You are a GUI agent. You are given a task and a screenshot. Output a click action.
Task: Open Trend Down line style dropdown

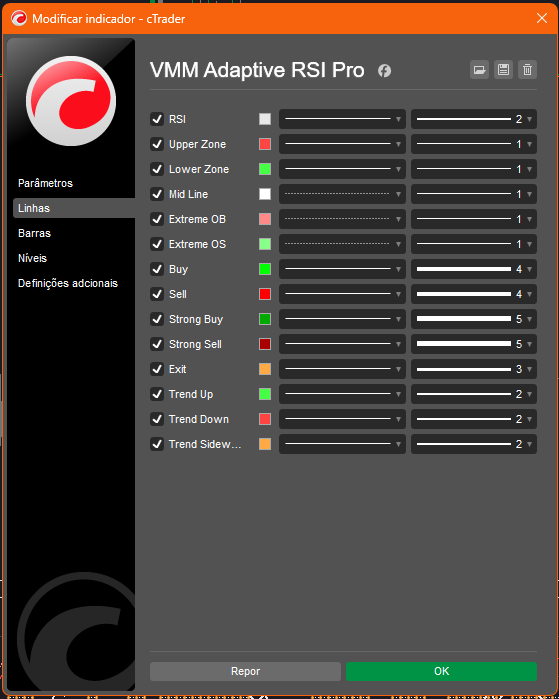342,419
